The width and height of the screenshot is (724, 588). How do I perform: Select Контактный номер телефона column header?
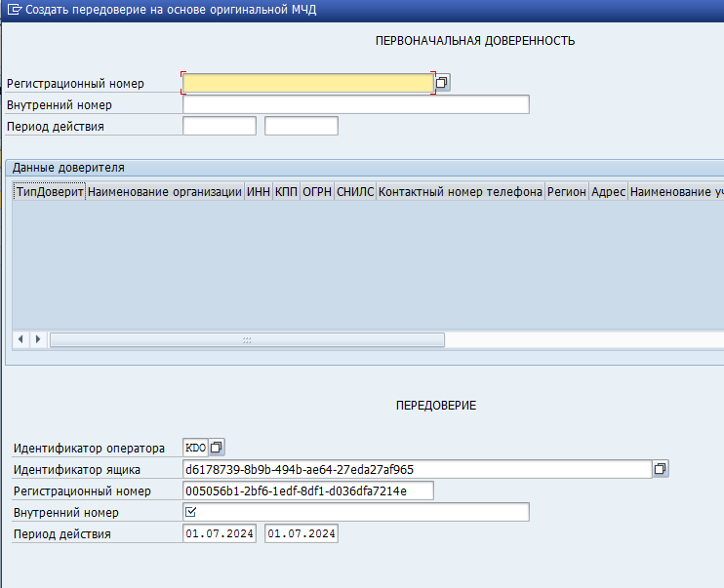461,192
